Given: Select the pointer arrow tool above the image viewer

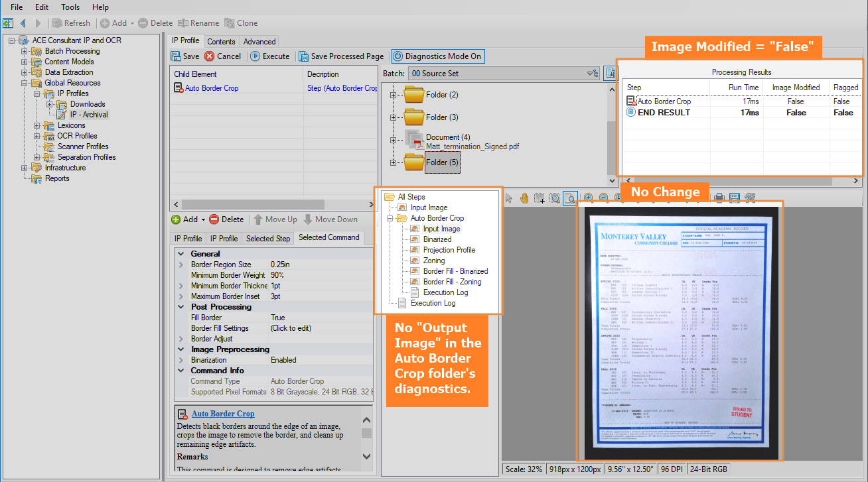Looking at the screenshot, I should pos(509,198).
